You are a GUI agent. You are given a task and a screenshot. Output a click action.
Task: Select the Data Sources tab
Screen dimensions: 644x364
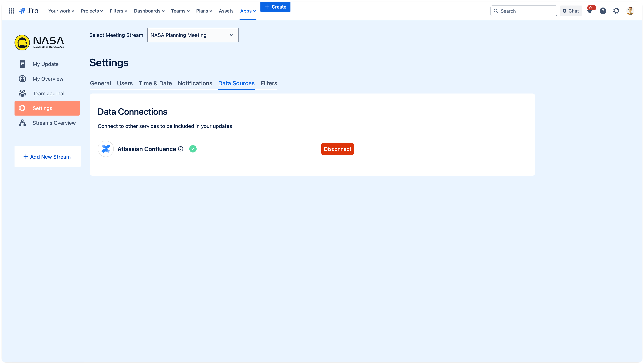pyautogui.click(x=236, y=83)
